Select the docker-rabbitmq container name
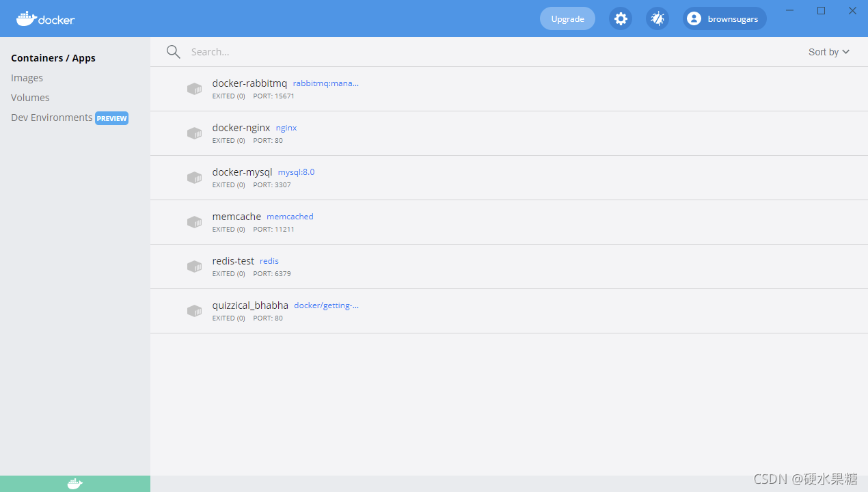 (x=249, y=83)
